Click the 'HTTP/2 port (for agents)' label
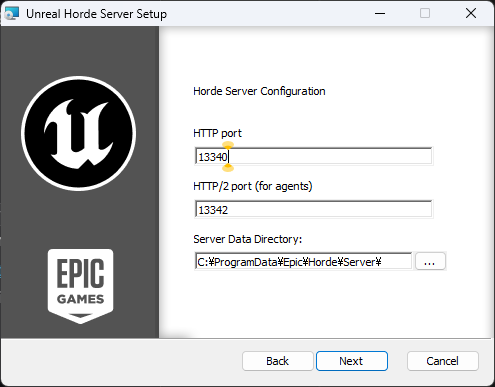Viewport: 495px width, 387px height. 253,186
